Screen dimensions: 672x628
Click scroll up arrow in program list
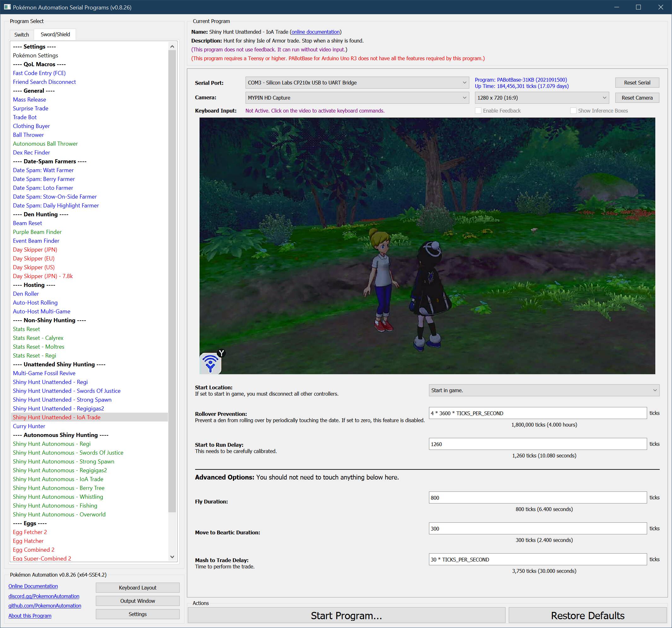(172, 47)
